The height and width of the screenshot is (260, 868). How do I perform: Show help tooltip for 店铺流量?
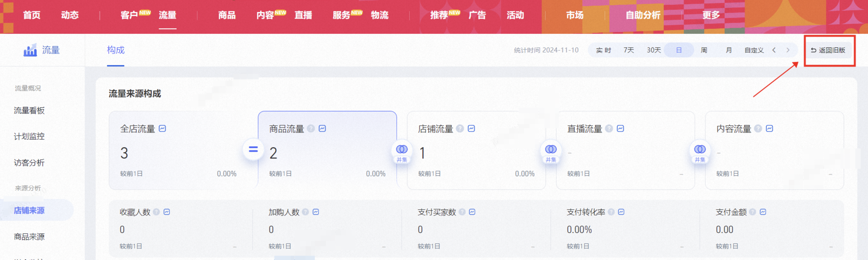click(460, 129)
